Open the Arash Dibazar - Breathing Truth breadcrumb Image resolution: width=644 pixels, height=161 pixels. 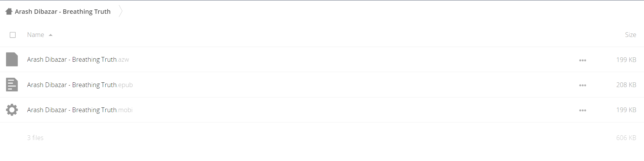(63, 12)
